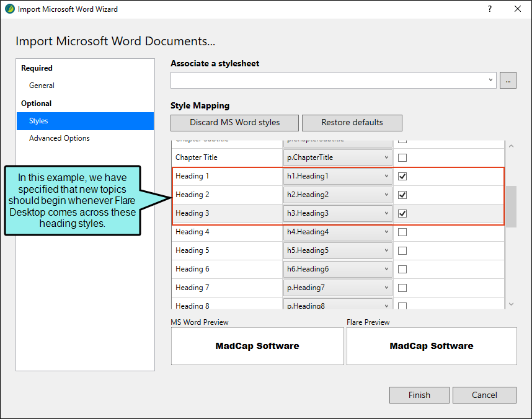Click Restore defaults button
The image size is (532, 419).
352,123
